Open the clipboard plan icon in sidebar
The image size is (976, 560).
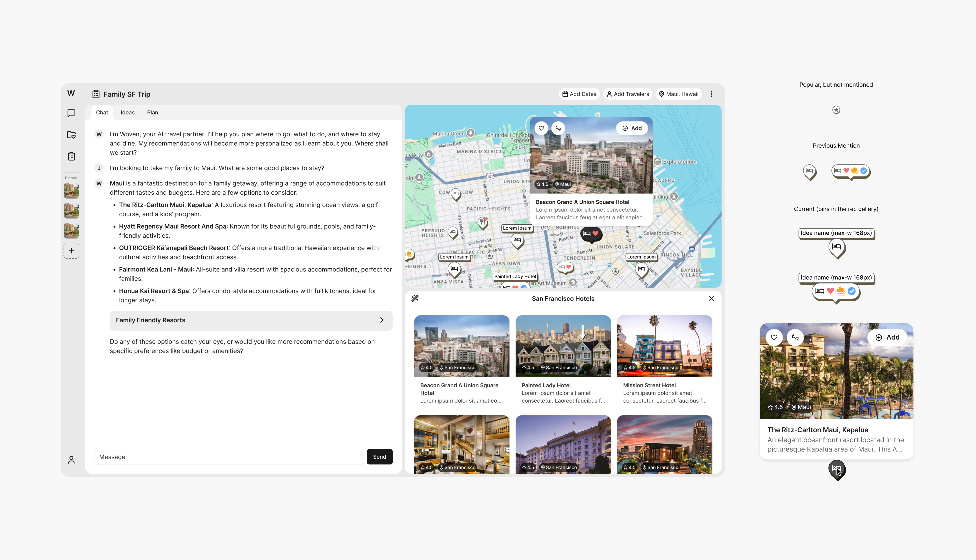coord(71,156)
